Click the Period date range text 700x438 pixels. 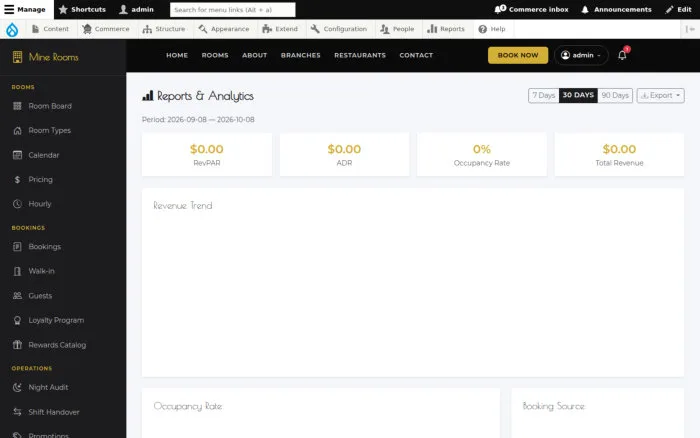coord(198,120)
